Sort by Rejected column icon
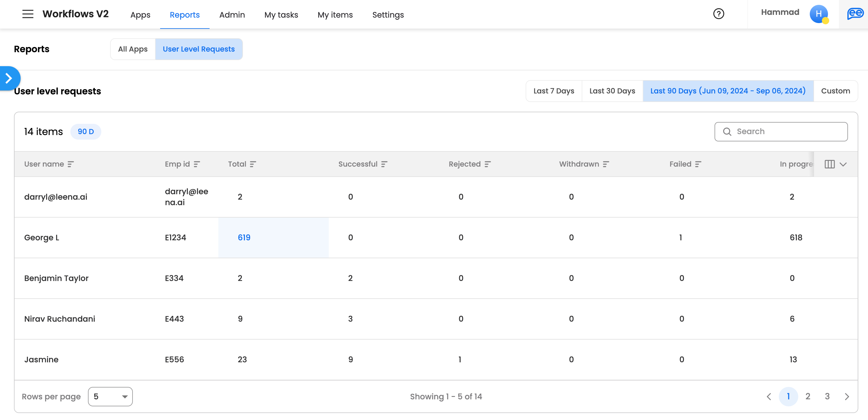 [488, 164]
